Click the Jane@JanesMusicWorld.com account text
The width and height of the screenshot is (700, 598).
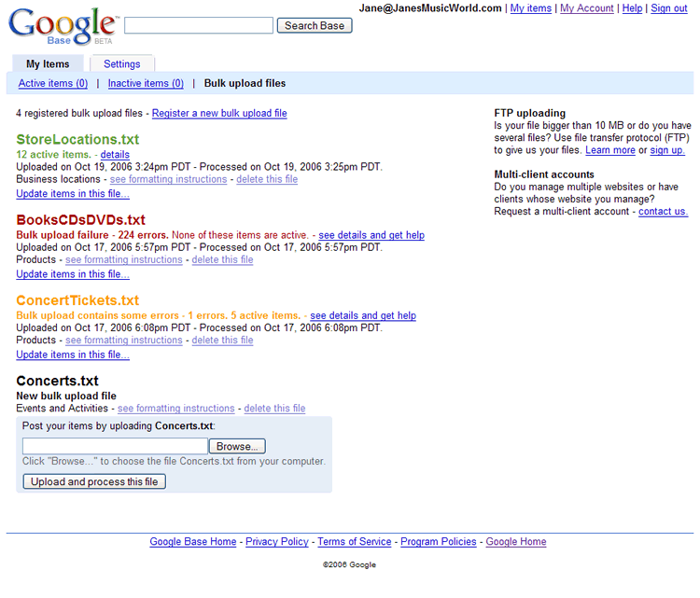click(x=430, y=8)
